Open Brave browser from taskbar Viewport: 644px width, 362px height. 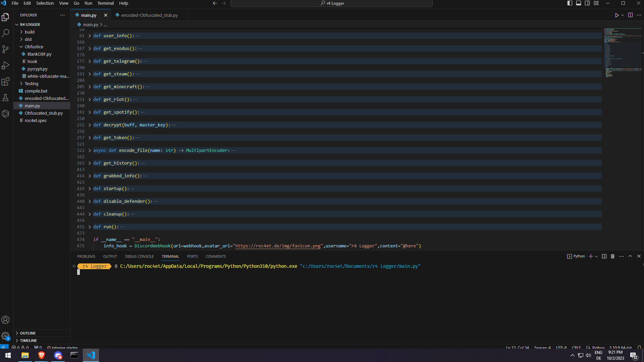(42, 355)
